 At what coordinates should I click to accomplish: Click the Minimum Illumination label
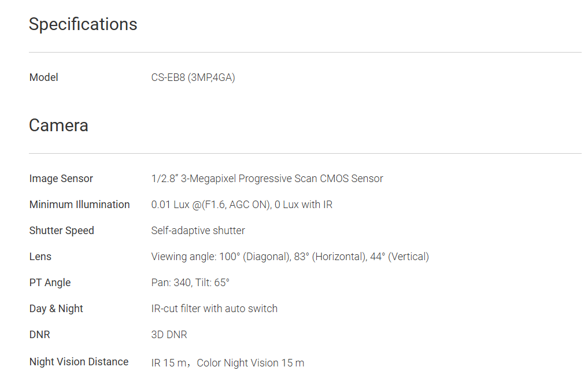click(x=80, y=205)
